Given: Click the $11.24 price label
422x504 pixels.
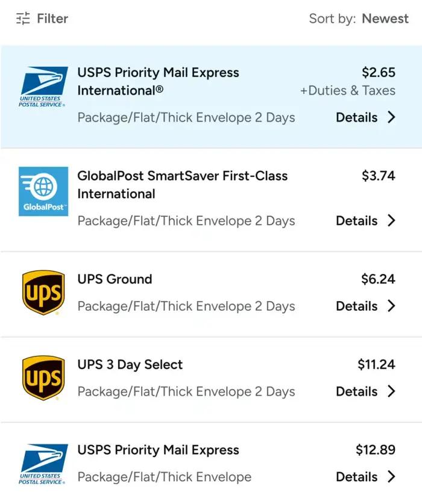Looking at the screenshot, I should click(x=378, y=364).
